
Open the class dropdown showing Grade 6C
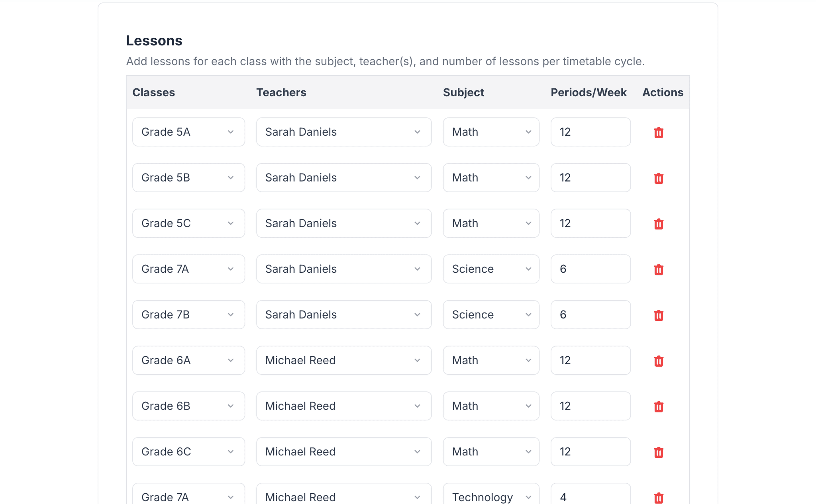pos(188,452)
